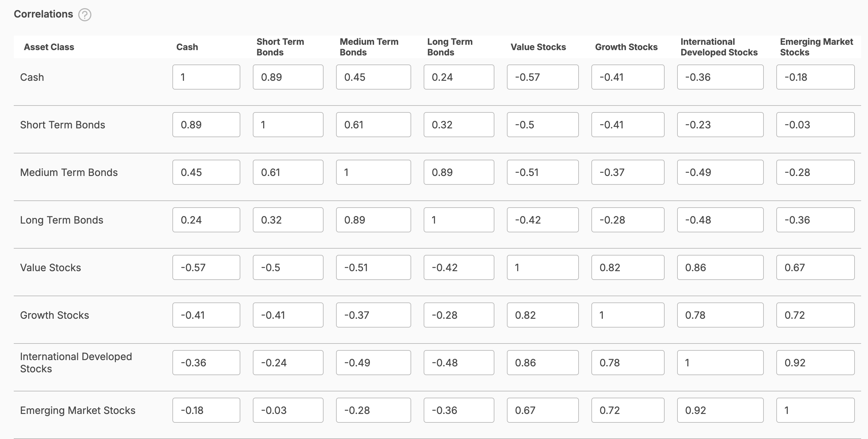Click Medium Term Bonds row Long Term Bonds input
This screenshot has width=868, height=439.
(459, 172)
